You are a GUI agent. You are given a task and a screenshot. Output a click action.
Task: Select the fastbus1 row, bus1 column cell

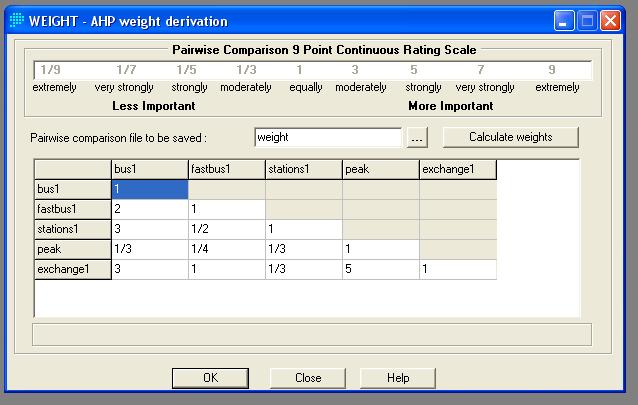coord(149,209)
